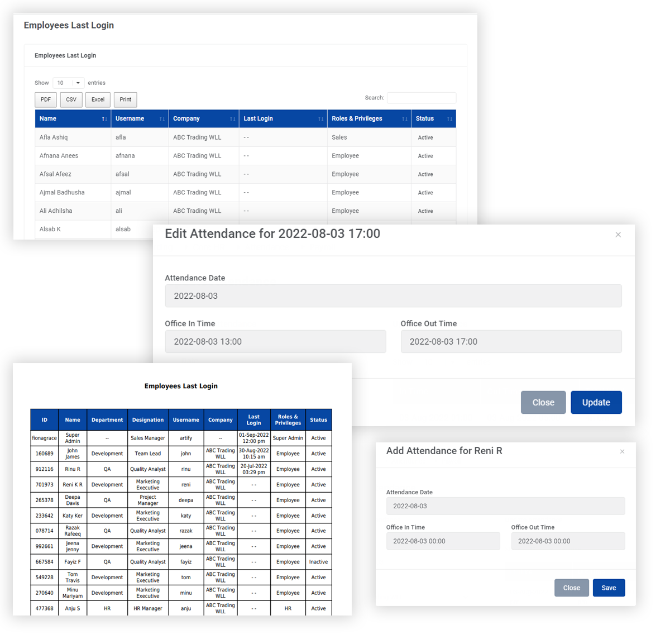
Task: Click Close button in Add Attendance dialog
Action: pos(571,588)
